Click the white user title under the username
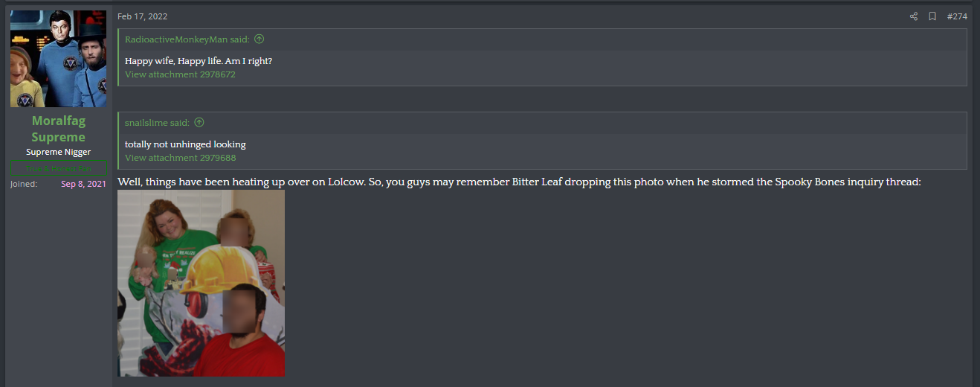 pos(58,152)
